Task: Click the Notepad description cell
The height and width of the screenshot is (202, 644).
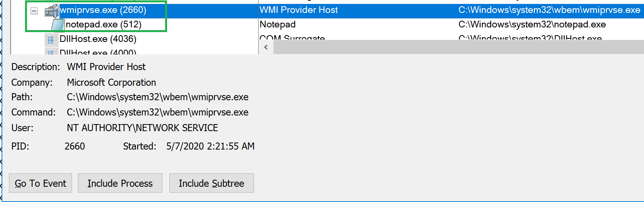Action: (277, 25)
